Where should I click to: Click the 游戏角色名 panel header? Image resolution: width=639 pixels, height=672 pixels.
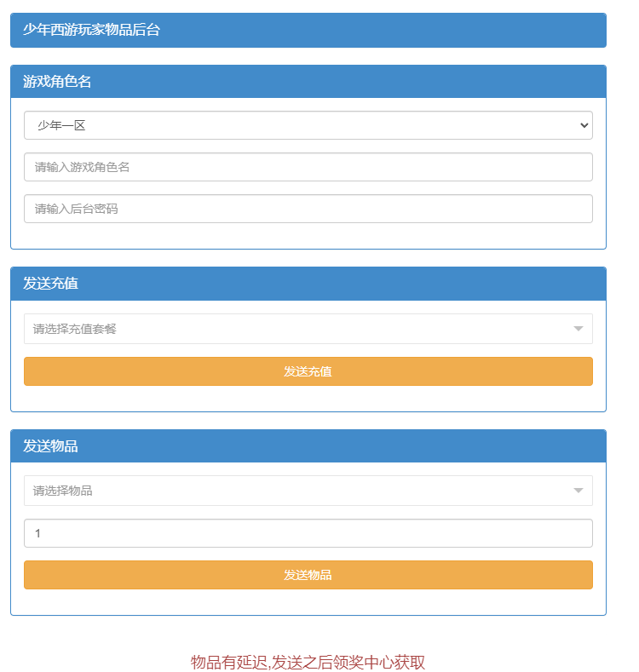click(x=341, y=82)
